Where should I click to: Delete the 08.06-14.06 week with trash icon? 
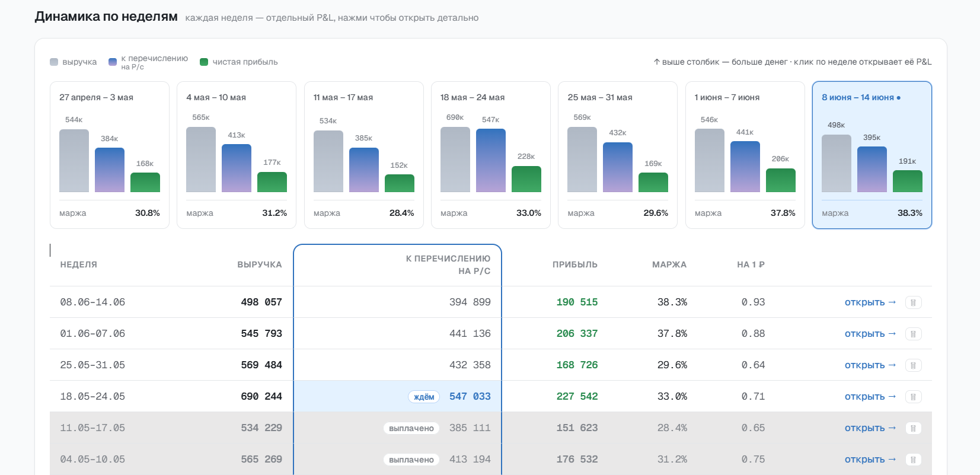coord(913,302)
